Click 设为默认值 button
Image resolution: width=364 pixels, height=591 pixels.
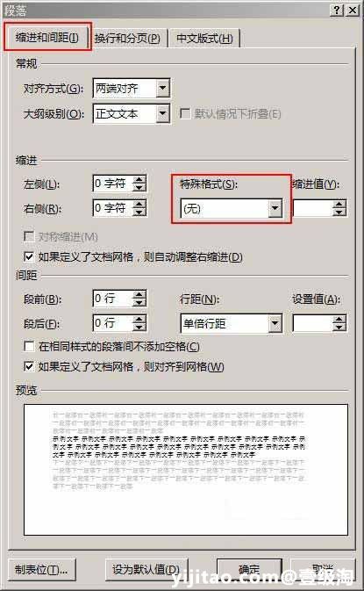tap(146, 569)
